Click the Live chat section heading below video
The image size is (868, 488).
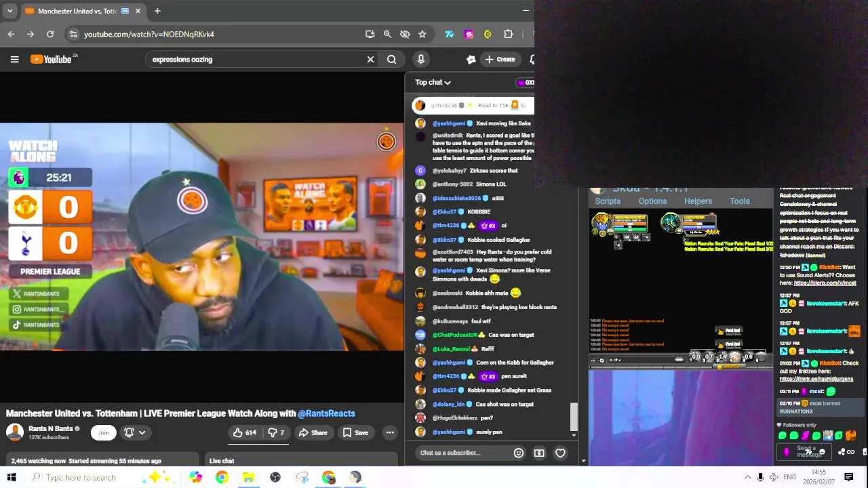222,461
